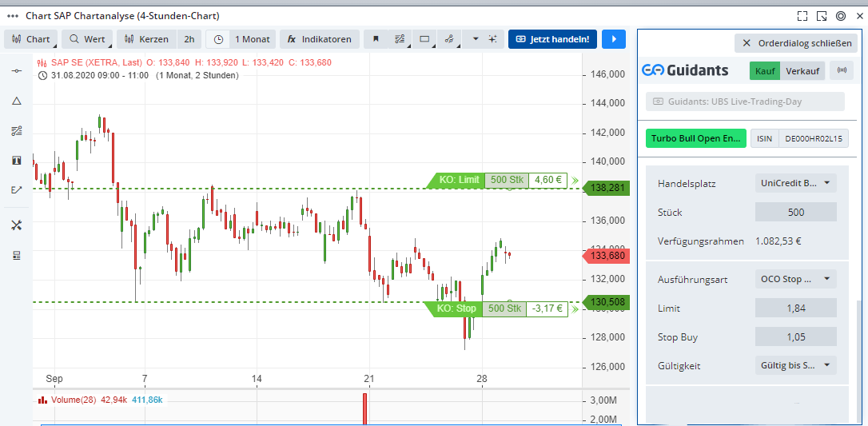Screen dimensions: 868x426
Task: Click the 31.08.2020 09:00 - 11:00 timestamp
Action: [x=99, y=75]
